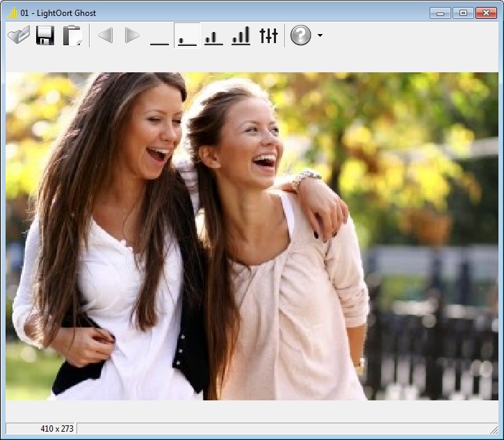
Task: Click the photo of two laughing women
Action: click(252, 236)
